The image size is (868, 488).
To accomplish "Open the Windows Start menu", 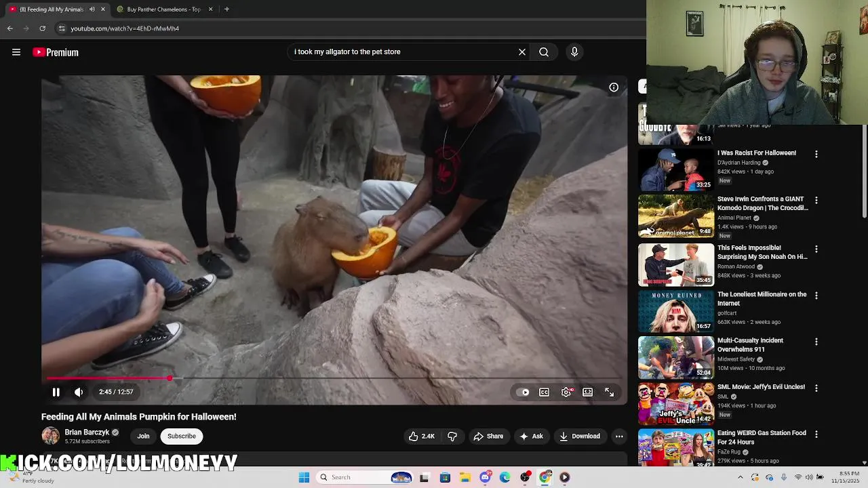I will click(x=304, y=477).
